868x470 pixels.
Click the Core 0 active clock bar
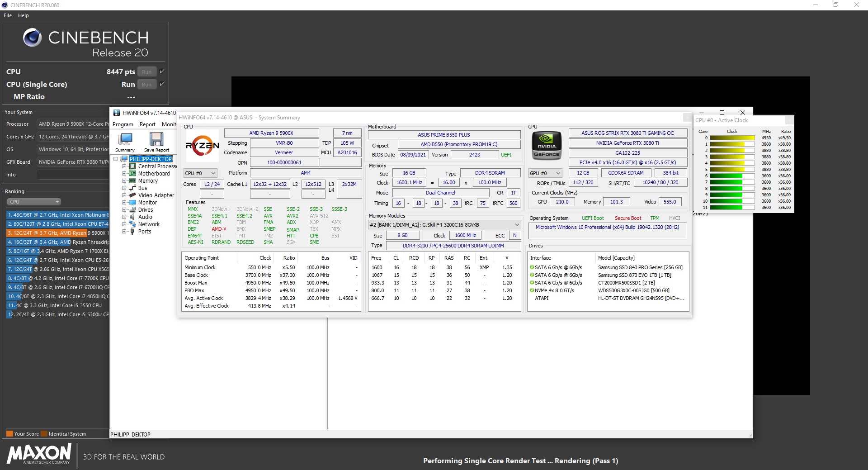click(x=732, y=138)
